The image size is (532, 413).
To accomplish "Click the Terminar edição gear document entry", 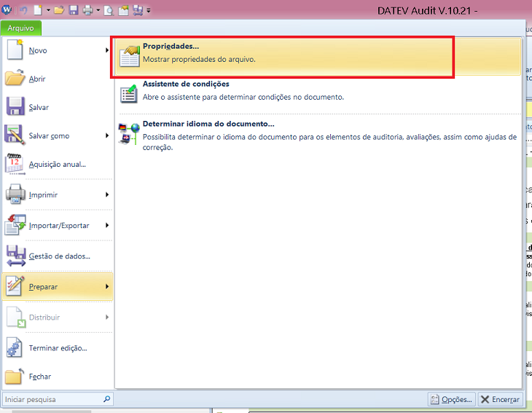I will (x=57, y=348).
